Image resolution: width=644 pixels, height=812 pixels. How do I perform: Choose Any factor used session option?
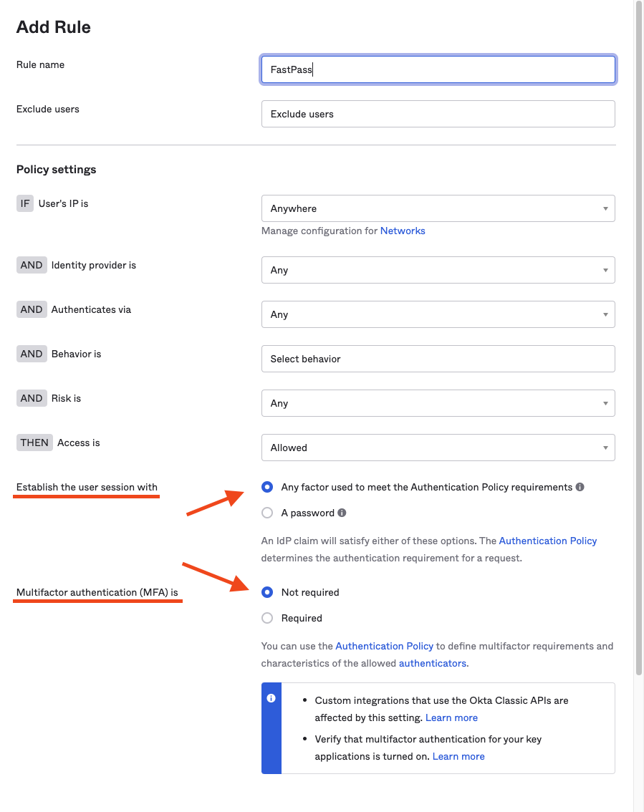point(267,487)
